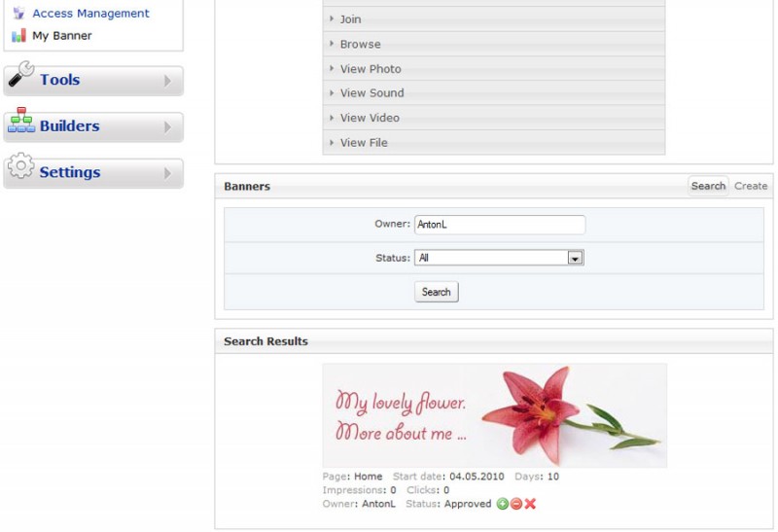Image resolution: width=778 pixels, height=532 pixels.
Task: Approve banner with green plus icon
Action: 502,504
